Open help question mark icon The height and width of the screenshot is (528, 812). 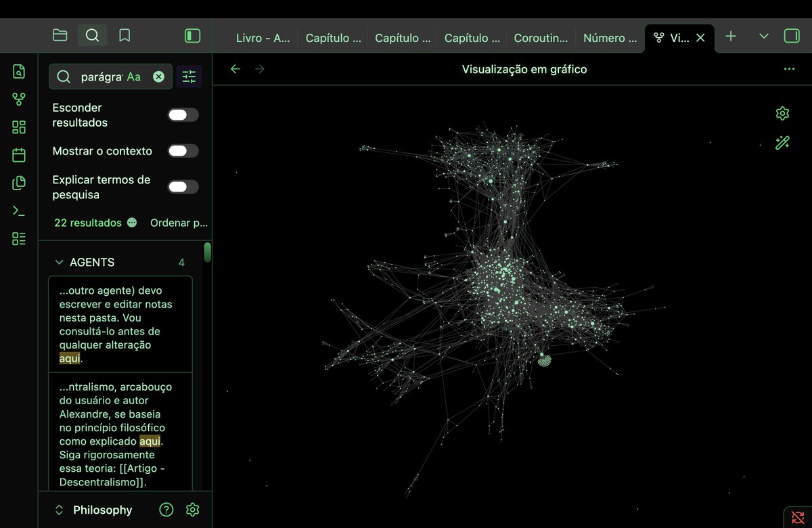tap(166, 510)
